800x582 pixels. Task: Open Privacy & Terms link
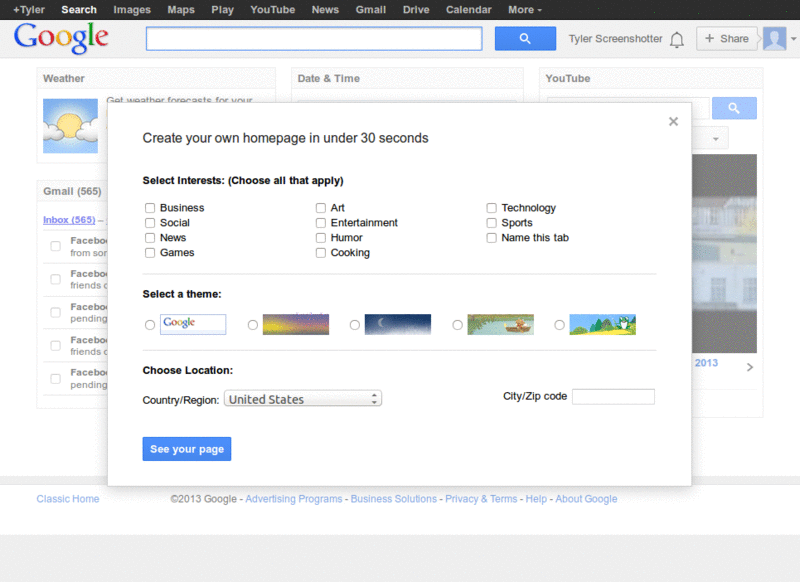pyautogui.click(x=481, y=499)
